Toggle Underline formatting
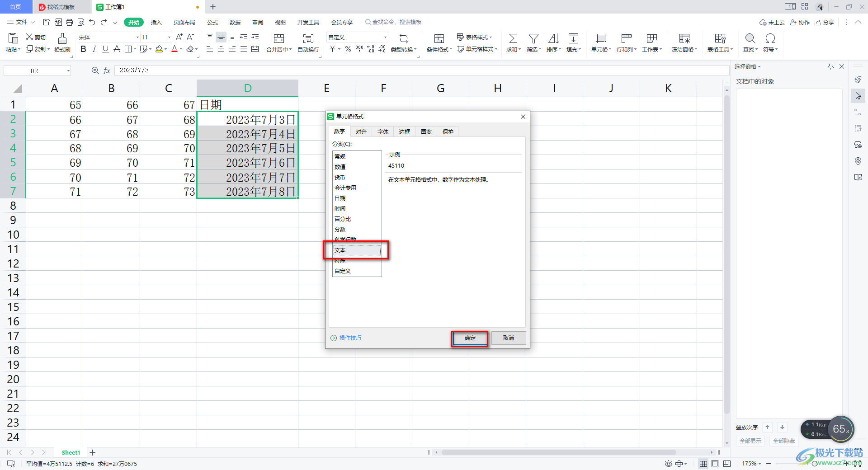Screen dimensions: 868x470 tap(105, 49)
